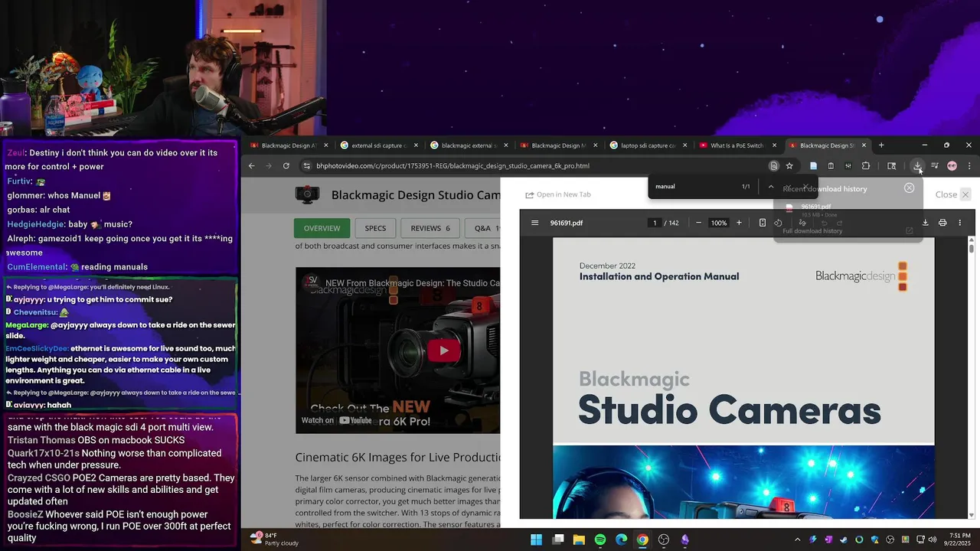
Task: Bookmark this page with the star icon
Action: point(789,166)
